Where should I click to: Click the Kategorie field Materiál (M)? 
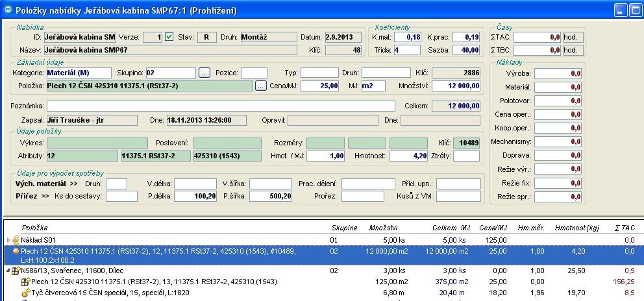(79, 73)
